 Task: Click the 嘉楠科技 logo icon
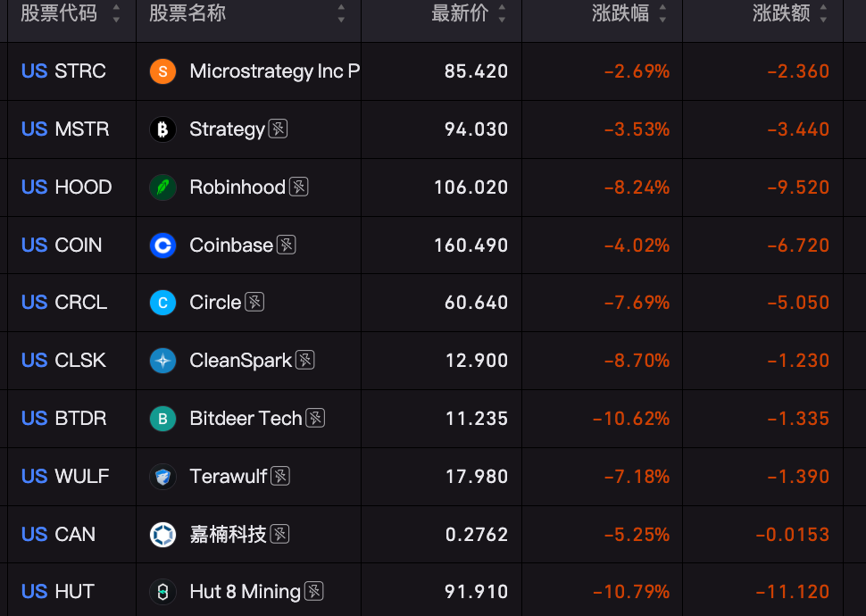coord(162,534)
